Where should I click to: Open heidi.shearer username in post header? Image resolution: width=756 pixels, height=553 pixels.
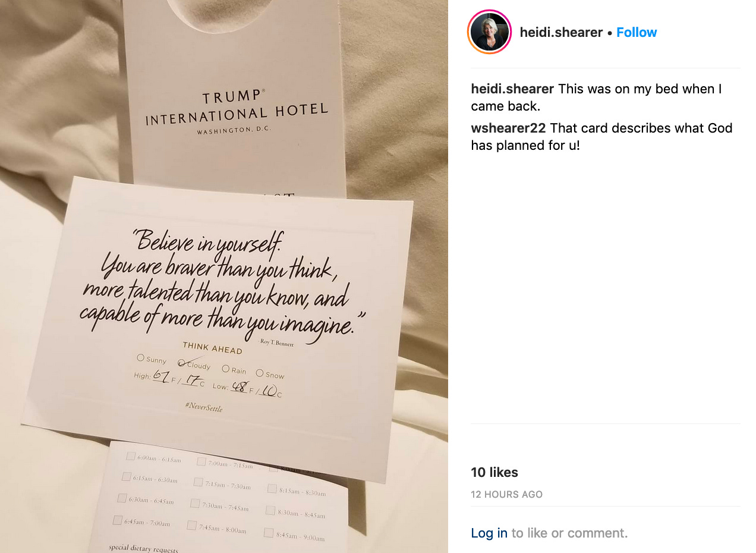(x=561, y=32)
